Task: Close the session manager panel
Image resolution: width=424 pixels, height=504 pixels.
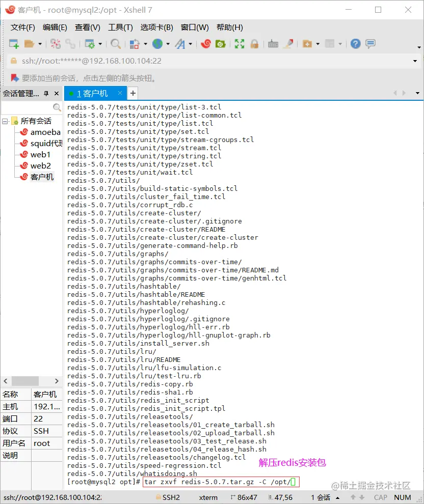Action: pyautogui.click(x=57, y=94)
